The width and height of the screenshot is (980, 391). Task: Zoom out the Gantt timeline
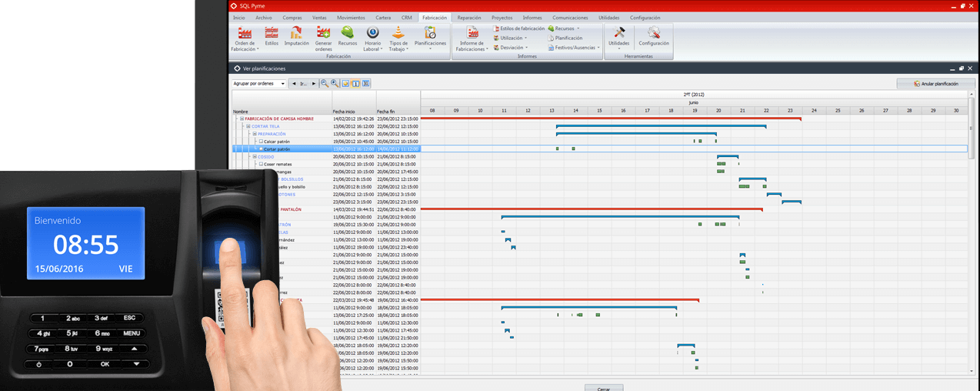coord(325,83)
